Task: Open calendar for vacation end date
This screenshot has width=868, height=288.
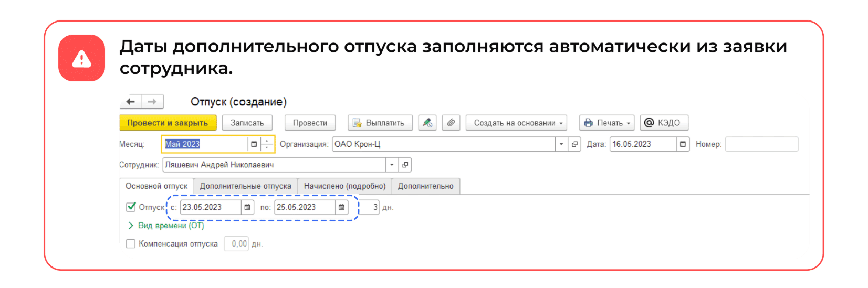Action: (x=341, y=207)
